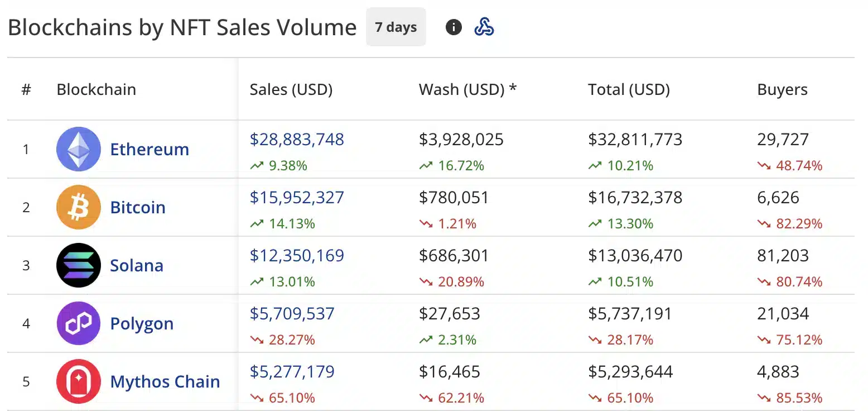Sort by the Sales (USD) column header
This screenshot has width=868, height=411.
tap(291, 89)
